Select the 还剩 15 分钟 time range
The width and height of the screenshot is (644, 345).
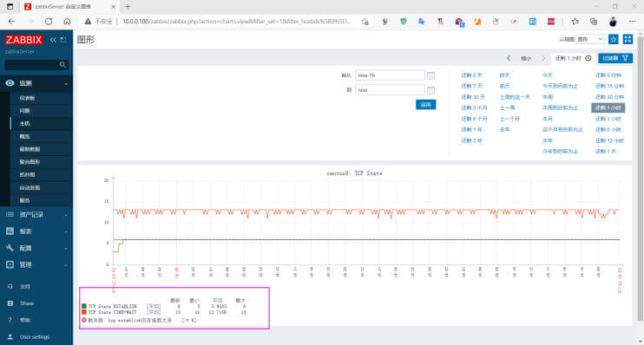click(609, 86)
